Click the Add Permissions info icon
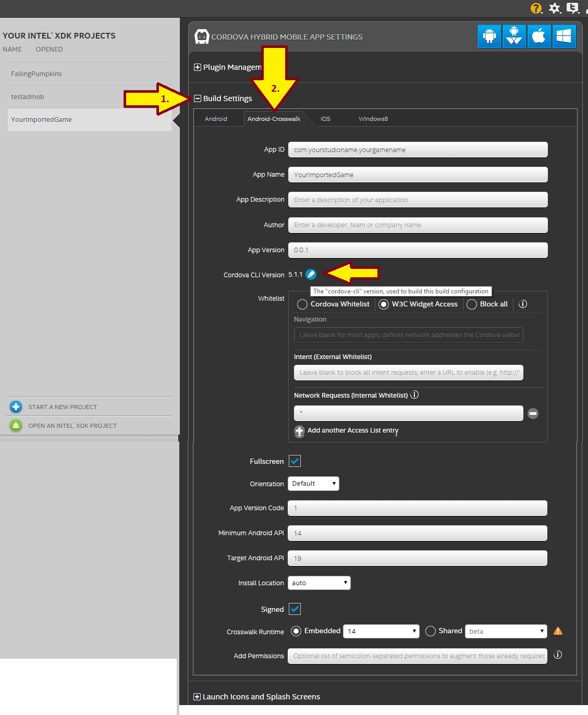Image resolution: width=588 pixels, height=715 pixels. 558,655
